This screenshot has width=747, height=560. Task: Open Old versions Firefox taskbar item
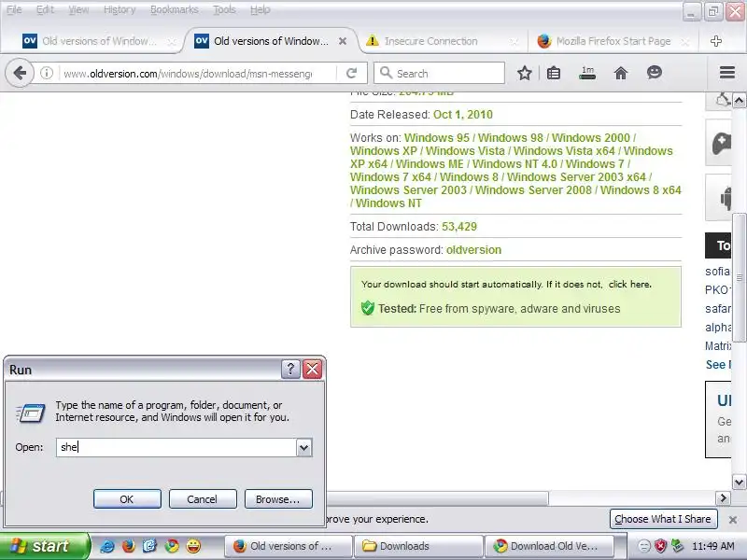tap(289, 546)
